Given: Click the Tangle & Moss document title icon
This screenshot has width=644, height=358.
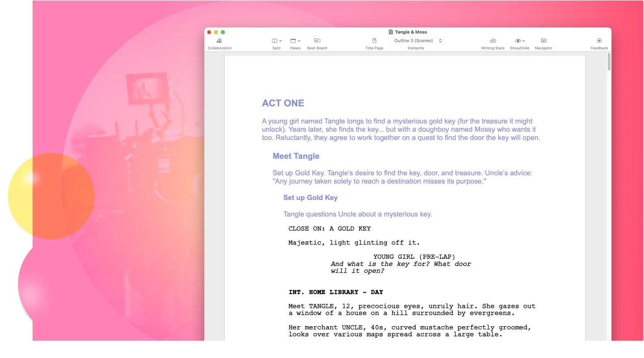Looking at the screenshot, I should [x=391, y=32].
